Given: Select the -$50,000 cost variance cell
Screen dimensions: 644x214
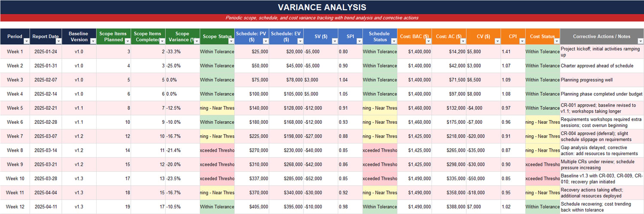Looking at the screenshot, I should click(x=483, y=178).
